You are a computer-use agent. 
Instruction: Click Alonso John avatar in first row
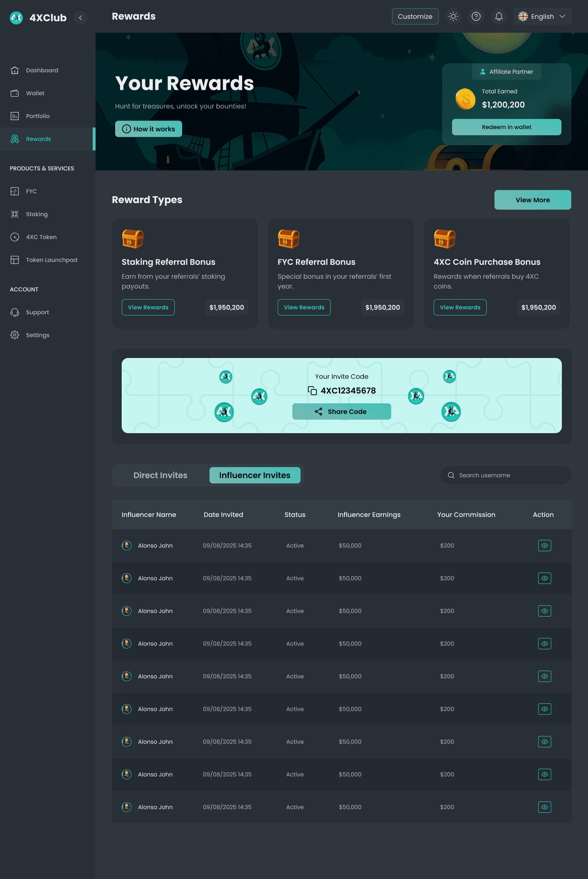tap(127, 546)
